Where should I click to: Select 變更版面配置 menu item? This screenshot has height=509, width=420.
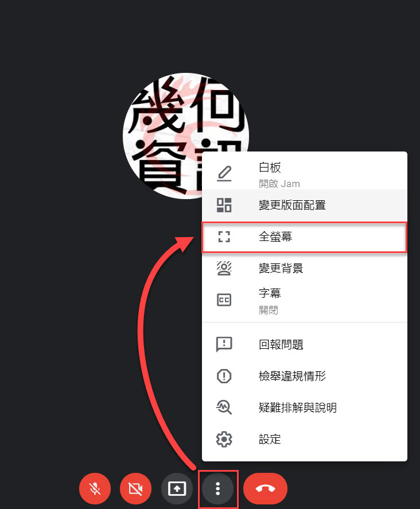point(305,205)
